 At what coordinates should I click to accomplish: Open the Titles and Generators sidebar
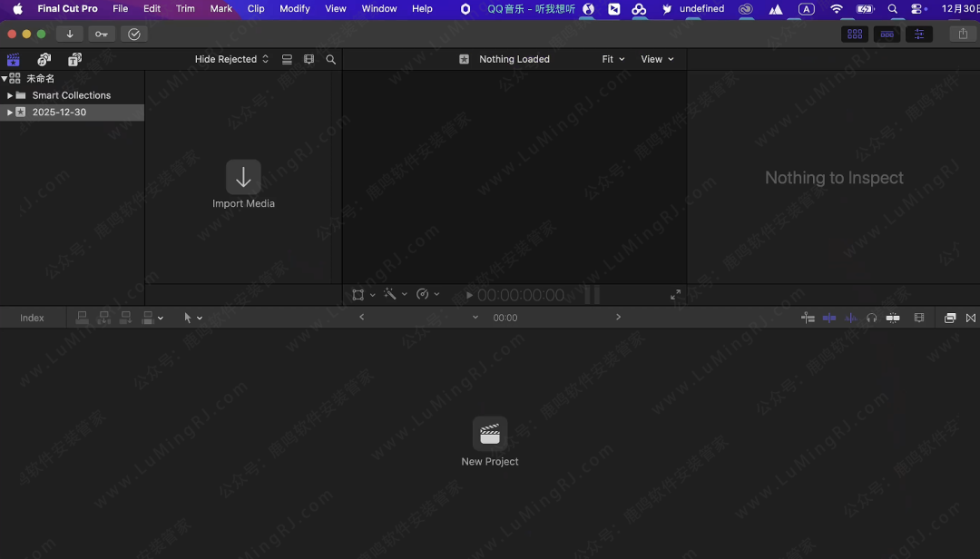(x=74, y=60)
